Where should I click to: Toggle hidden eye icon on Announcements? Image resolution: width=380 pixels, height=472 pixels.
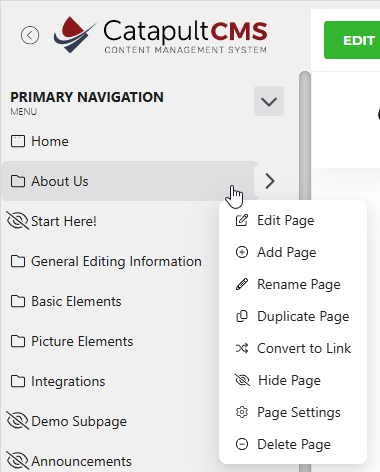coord(18,461)
